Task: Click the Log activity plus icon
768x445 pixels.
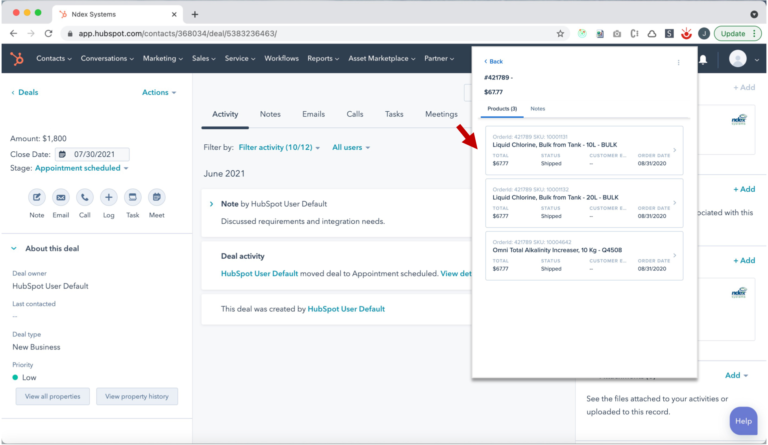Action: pos(109,197)
